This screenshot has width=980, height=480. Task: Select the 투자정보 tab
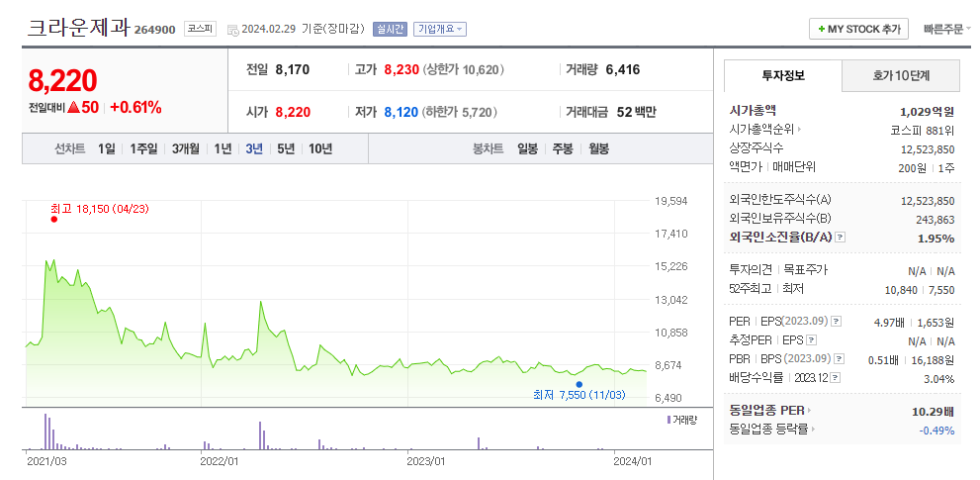pos(783,76)
